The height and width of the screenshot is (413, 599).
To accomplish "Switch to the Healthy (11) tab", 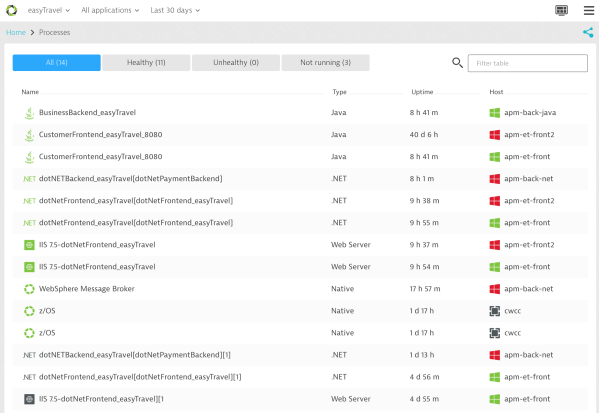I will click(x=146, y=63).
